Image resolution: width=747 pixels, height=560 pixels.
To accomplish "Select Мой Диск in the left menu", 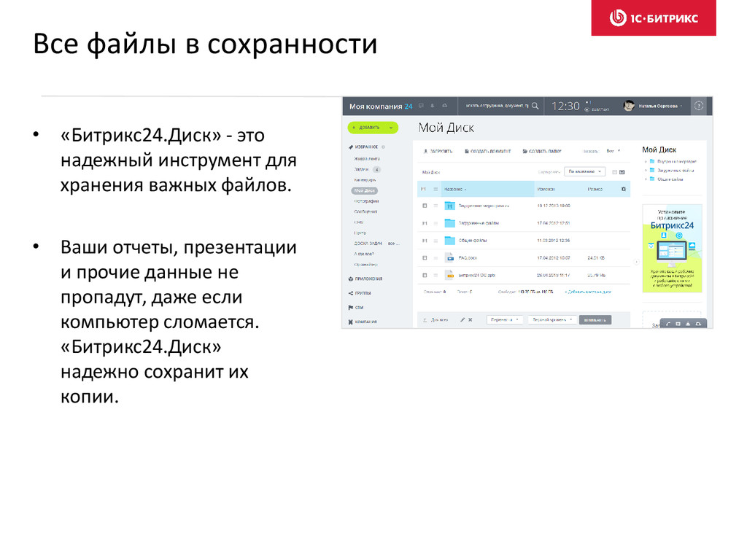I will point(365,190).
